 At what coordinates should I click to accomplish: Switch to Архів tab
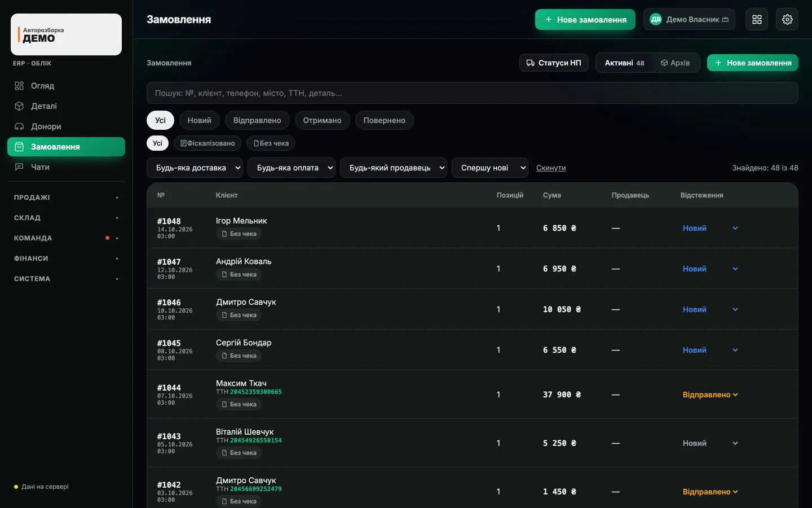(676, 63)
